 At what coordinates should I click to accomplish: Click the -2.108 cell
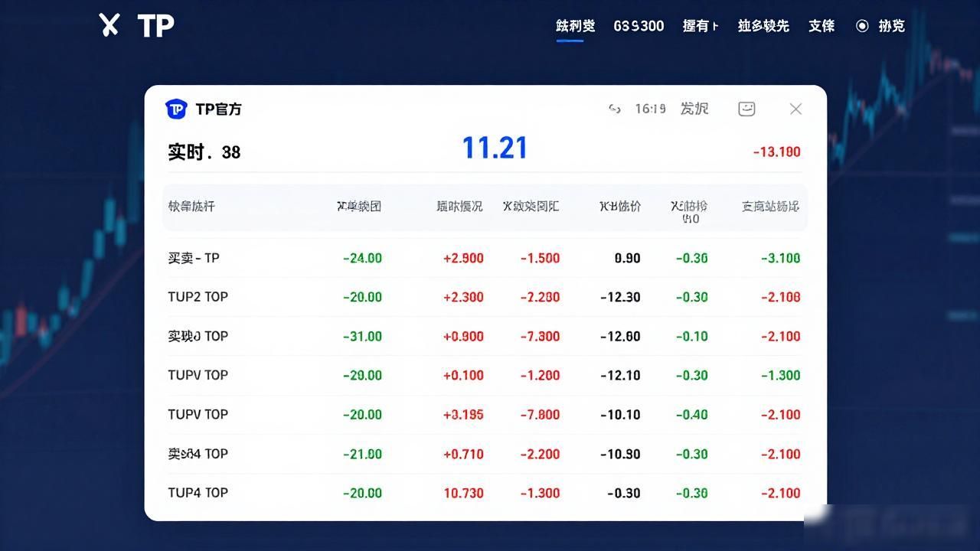coord(780,297)
